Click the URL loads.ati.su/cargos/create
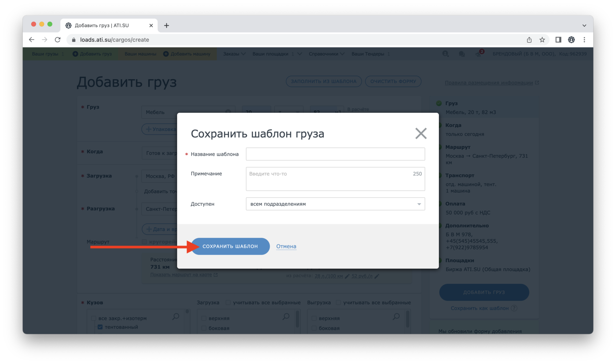Image resolution: width=616 pixels, height=364 pixels. 114,40
